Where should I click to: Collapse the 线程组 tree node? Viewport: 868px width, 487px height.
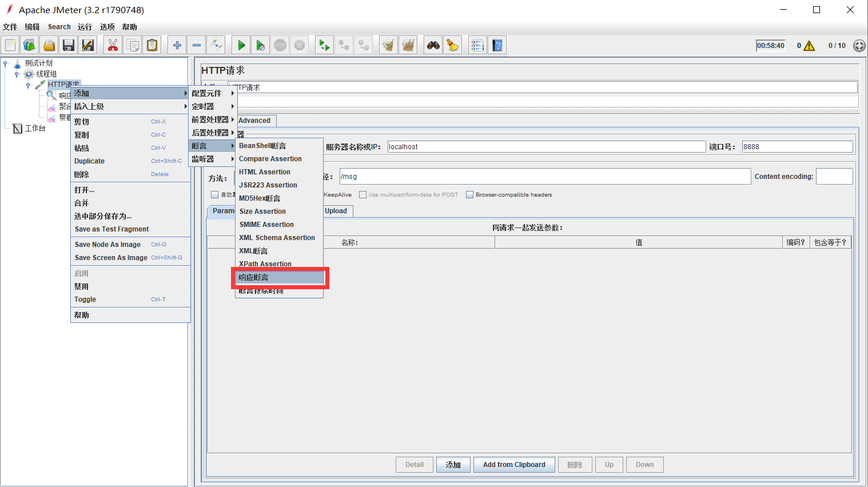[17, 74]
